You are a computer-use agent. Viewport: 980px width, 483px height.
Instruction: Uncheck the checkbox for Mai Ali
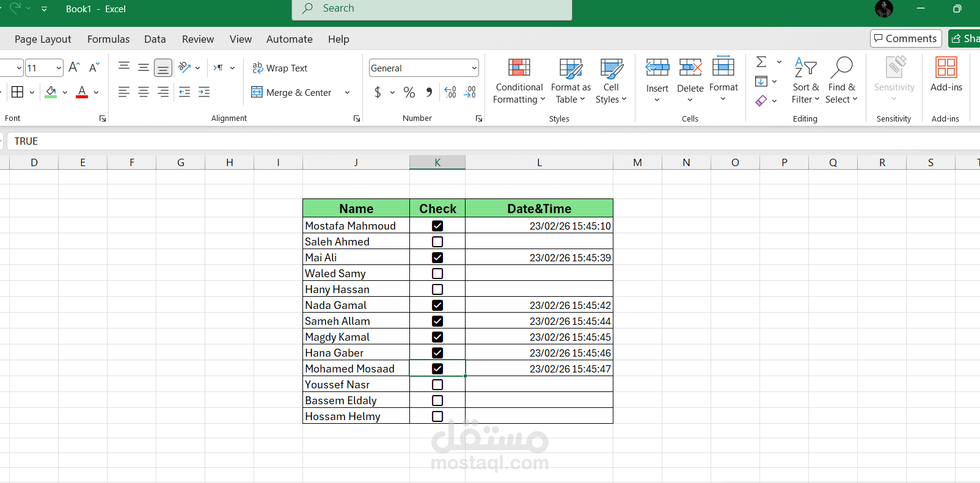[x=437, y=258]
